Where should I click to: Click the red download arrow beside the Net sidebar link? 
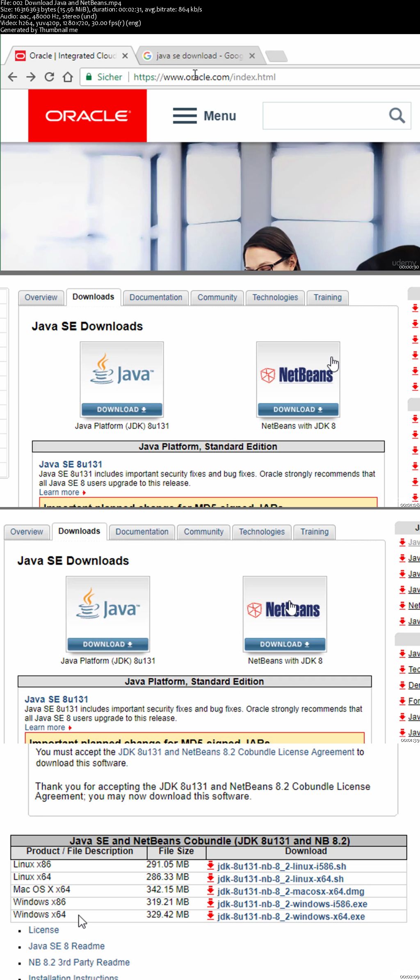point(402,606)
